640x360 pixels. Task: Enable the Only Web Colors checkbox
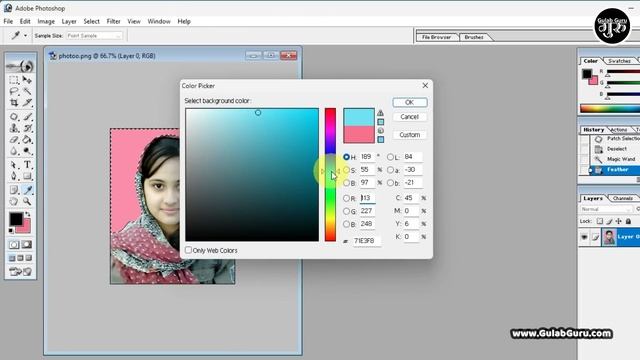tap(188, 250)
